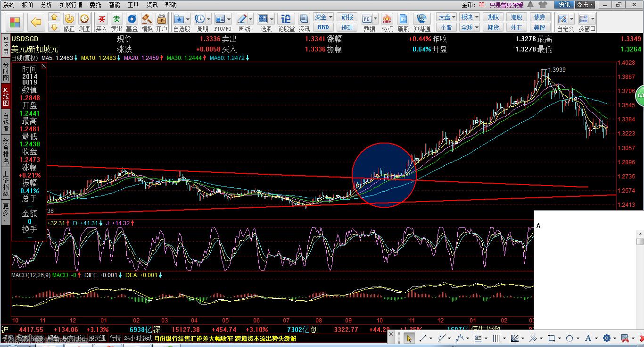Open the 大盘 market index dropdown
Image resolution: width=644 pixels, height=347 pixels.
point(446,17)
